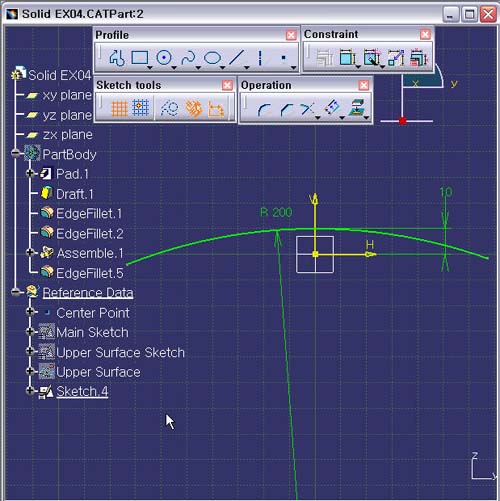
Task: Open the Rectangle tool dropdown arrow
Action: click(150, 68)
